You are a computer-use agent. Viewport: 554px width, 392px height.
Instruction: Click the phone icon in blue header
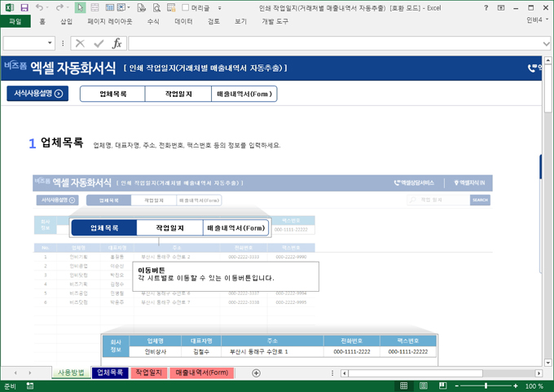click(532, 68)
